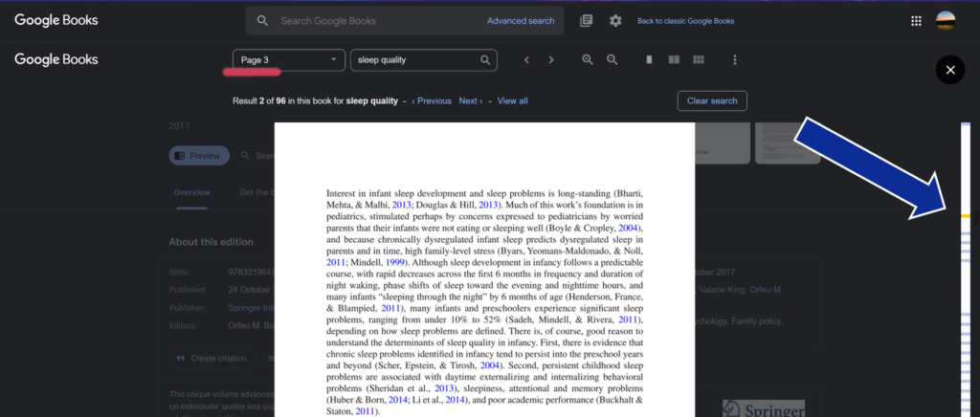980x417 pixels.
Task: Open the account profile avatar
Action: [x=945, y=21]
